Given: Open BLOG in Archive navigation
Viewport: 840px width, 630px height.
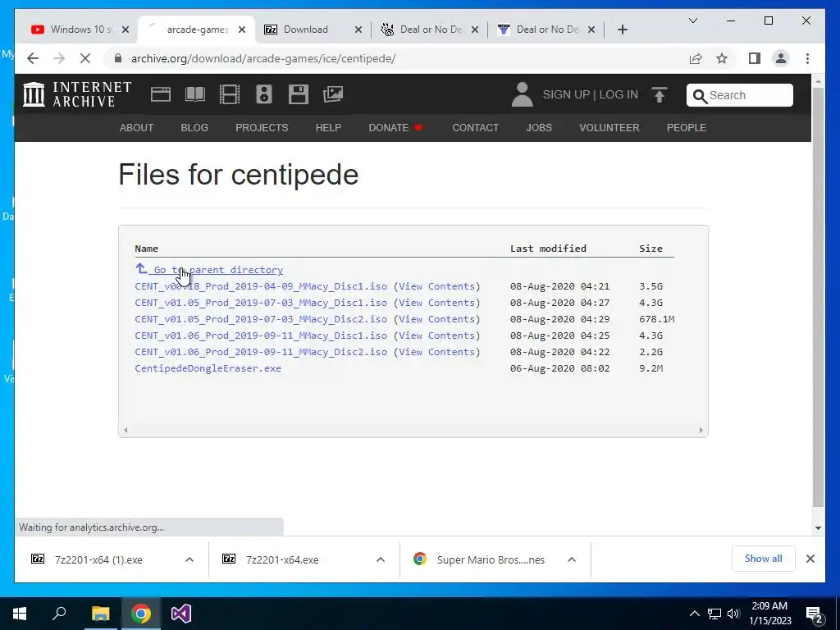Looking at the screenshot, I should point(194,127).
